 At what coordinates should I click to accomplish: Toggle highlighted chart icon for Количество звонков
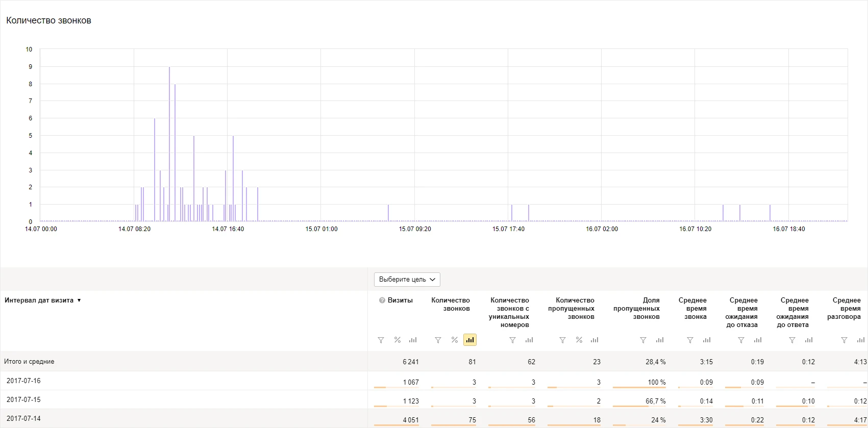470,340
